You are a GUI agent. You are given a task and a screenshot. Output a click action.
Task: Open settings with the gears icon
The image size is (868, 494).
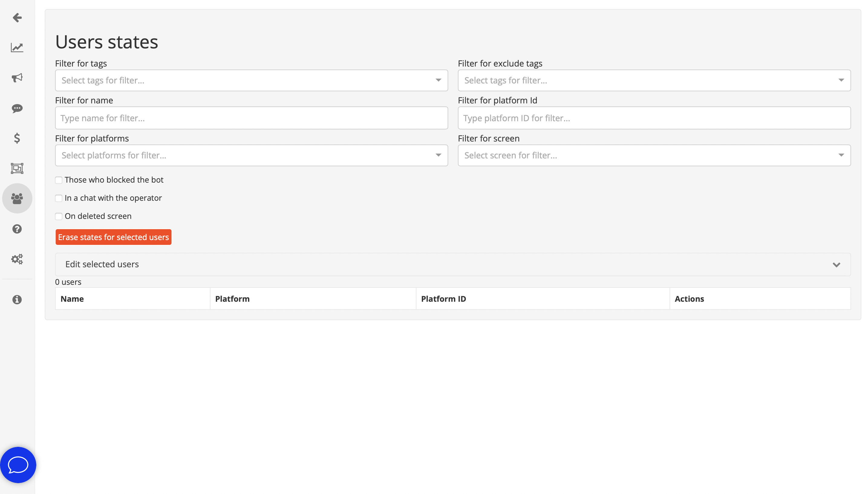click(17, 259)
